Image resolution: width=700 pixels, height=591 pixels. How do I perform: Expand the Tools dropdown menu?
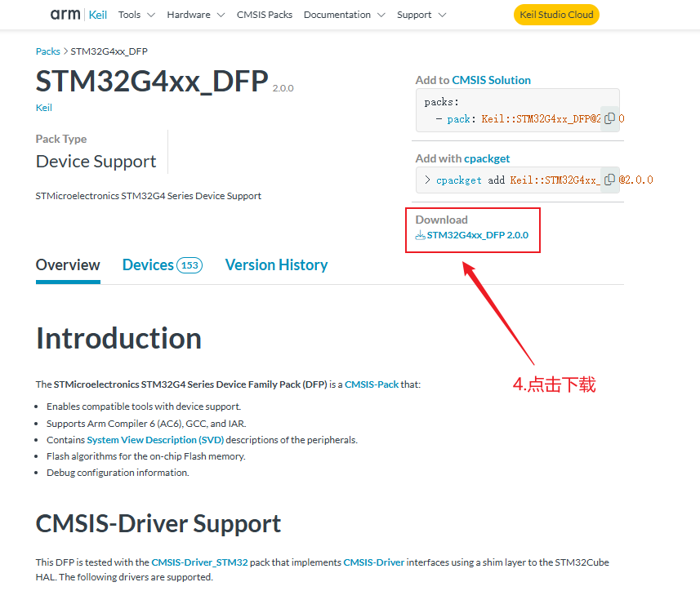tap(136, 15)
